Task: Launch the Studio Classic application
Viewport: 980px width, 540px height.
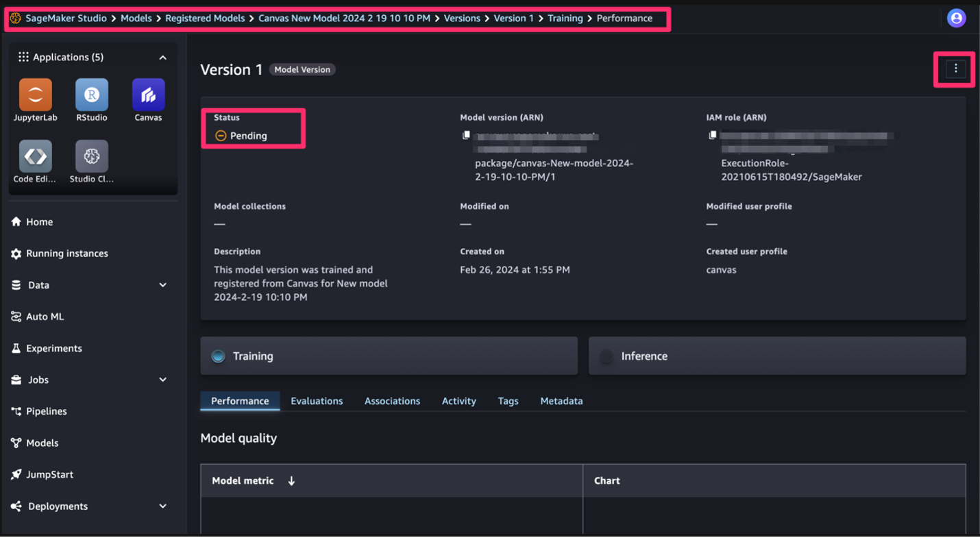Action: click(x=92, y=156)
